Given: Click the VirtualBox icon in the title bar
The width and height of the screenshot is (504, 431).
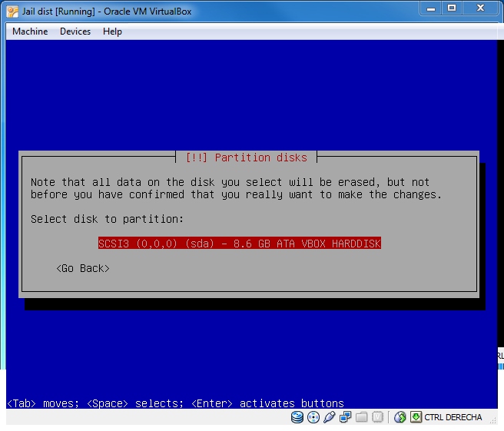Looking at the screenshot, I should 12,12.
